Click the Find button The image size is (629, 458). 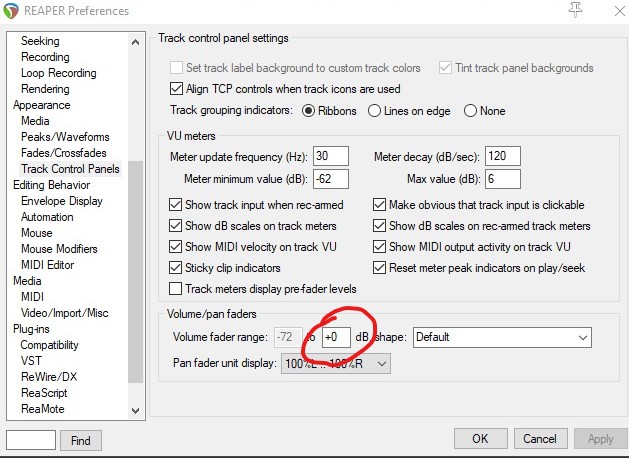[x=81, y=440]
